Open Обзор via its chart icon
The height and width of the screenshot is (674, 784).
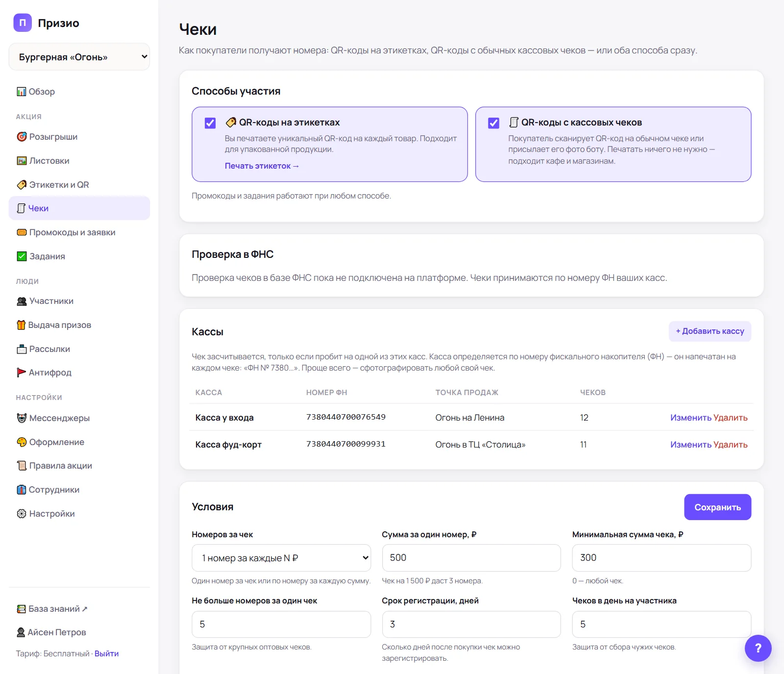[x=21, y=92]
